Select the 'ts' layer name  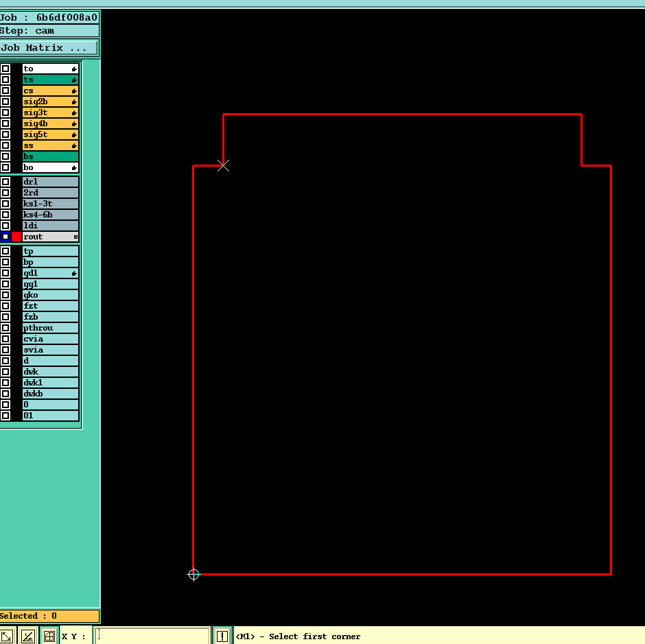51,80
